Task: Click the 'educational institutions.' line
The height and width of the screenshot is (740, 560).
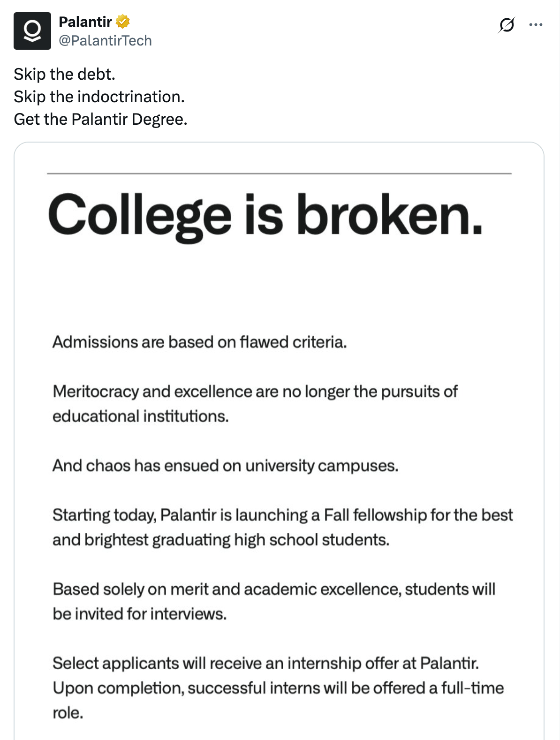Action: tap(141, 416)
